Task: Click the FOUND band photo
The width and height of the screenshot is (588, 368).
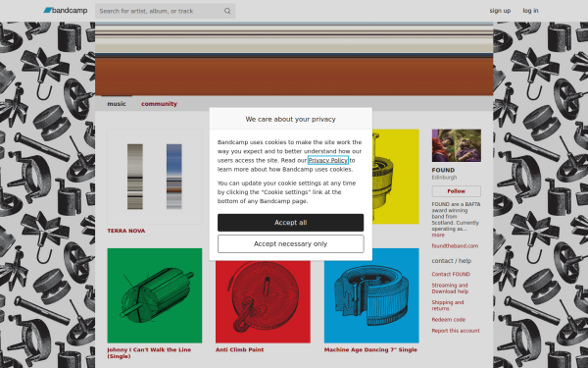Action: (x=457, y=145)
